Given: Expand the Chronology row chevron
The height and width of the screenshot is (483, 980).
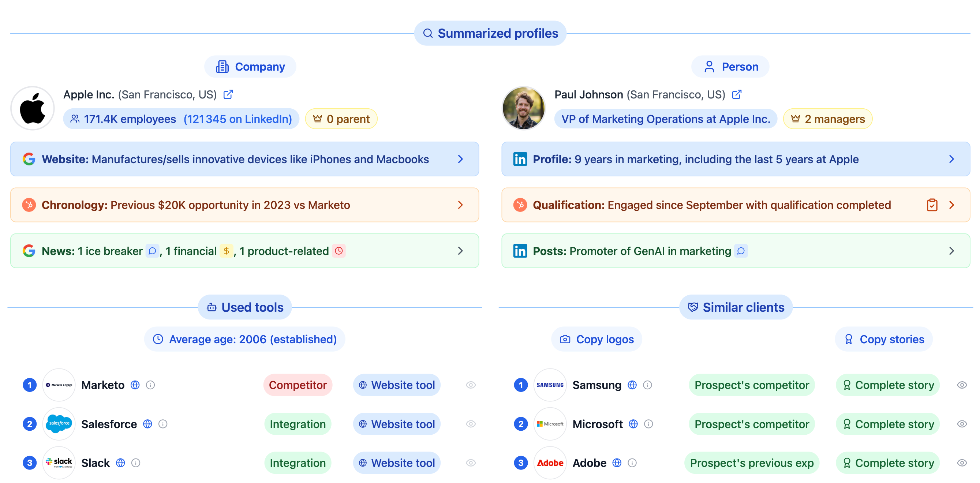Looking at the screenshot, I should 460,205.
